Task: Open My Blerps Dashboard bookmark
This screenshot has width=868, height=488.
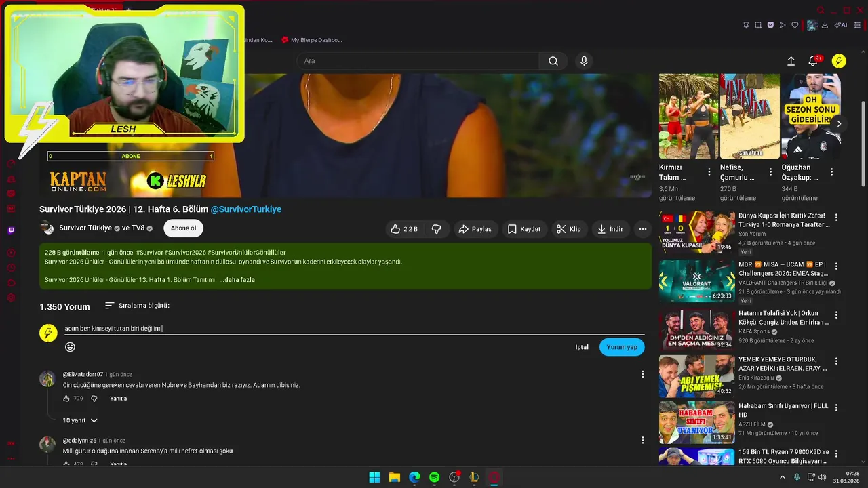Action: tap(312, 40)
